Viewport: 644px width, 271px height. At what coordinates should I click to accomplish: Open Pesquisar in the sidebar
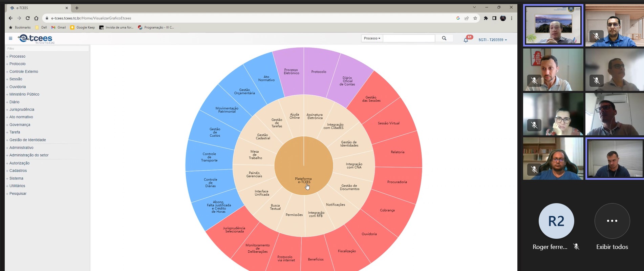coord(18,194)
